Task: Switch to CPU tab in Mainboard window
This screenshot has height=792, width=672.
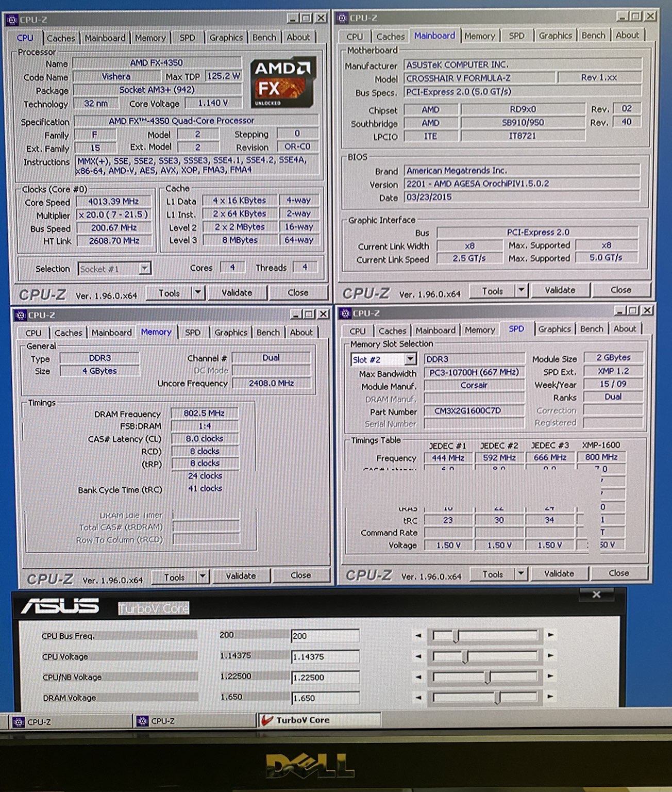Action: point(354,36)
